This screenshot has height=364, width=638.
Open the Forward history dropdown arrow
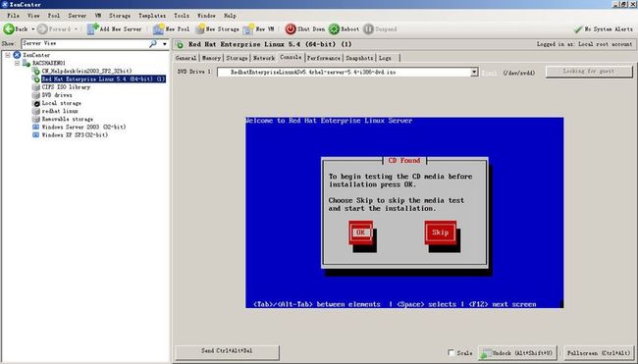click(x=76, y=29)
